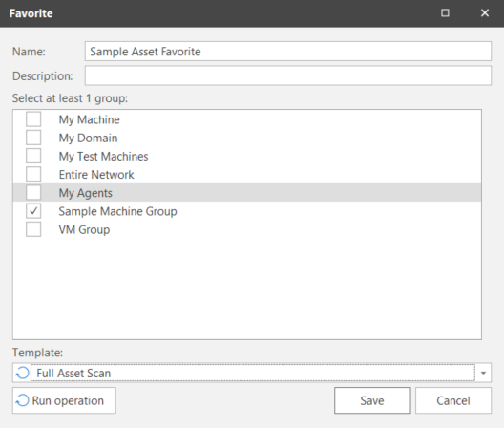Close the Favorite dialog

pos(484,12)
